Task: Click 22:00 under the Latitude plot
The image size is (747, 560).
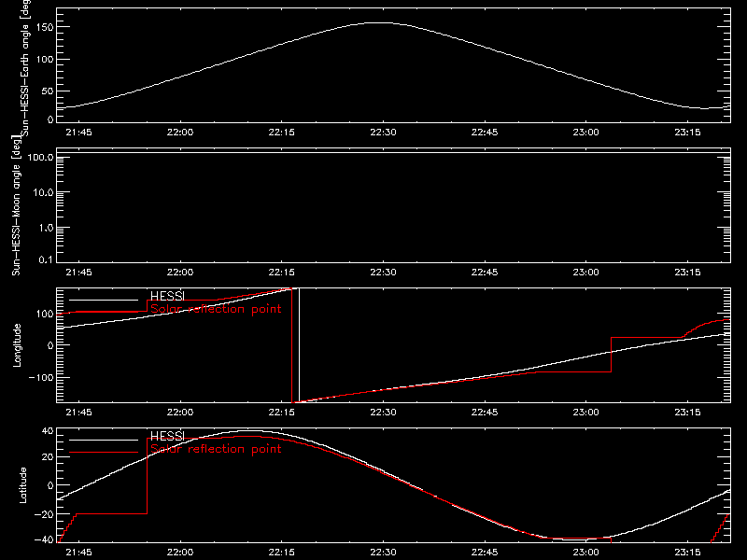Action: tap(180, 553)
